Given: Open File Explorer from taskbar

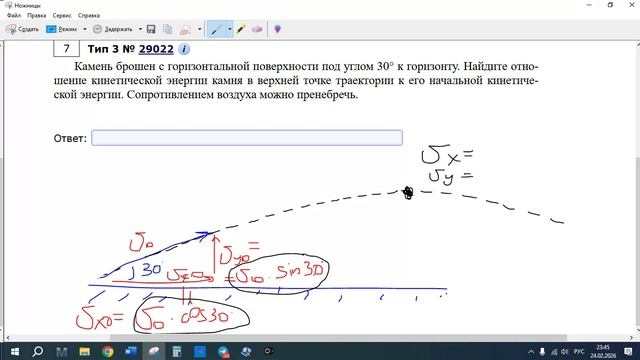Looking at the screenshot, I should [x=84, y=351].
